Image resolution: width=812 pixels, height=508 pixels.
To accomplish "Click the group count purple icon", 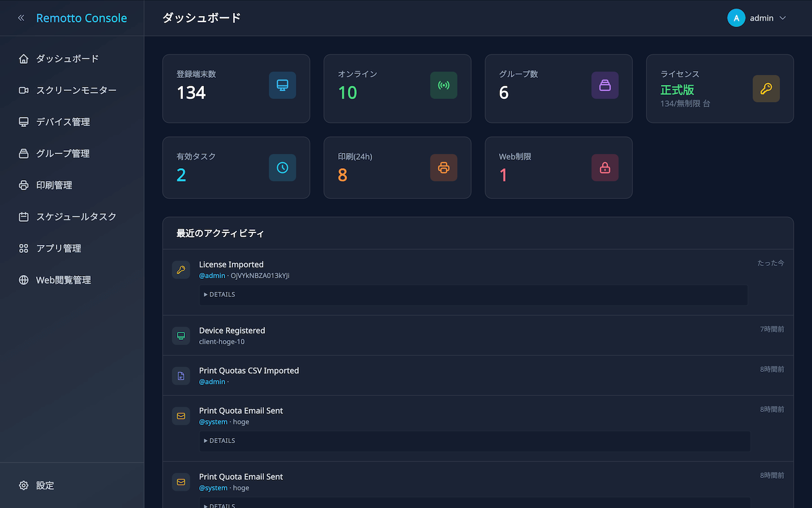I will 605,85.
